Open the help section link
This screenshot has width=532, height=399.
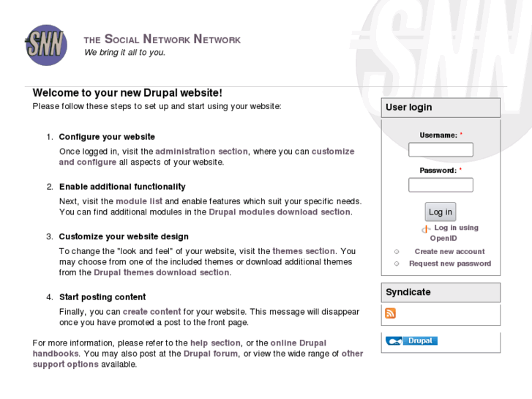[215, 343]
